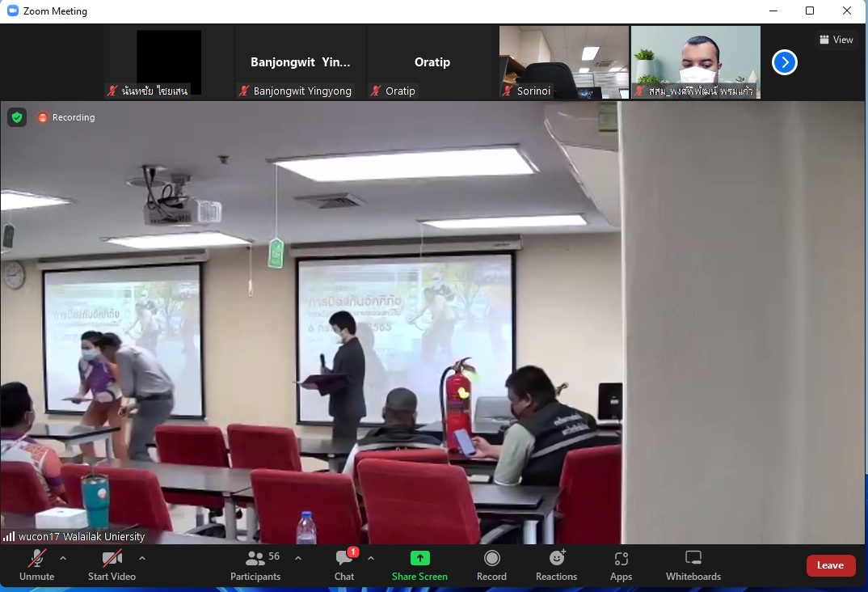Expand the arrow next to Participants
The height and width of the screenshot is (592, 868).
(298, 558)
